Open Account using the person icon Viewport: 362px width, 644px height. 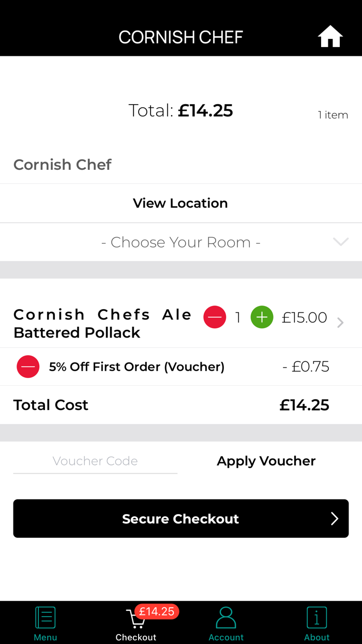click(226, 617)
